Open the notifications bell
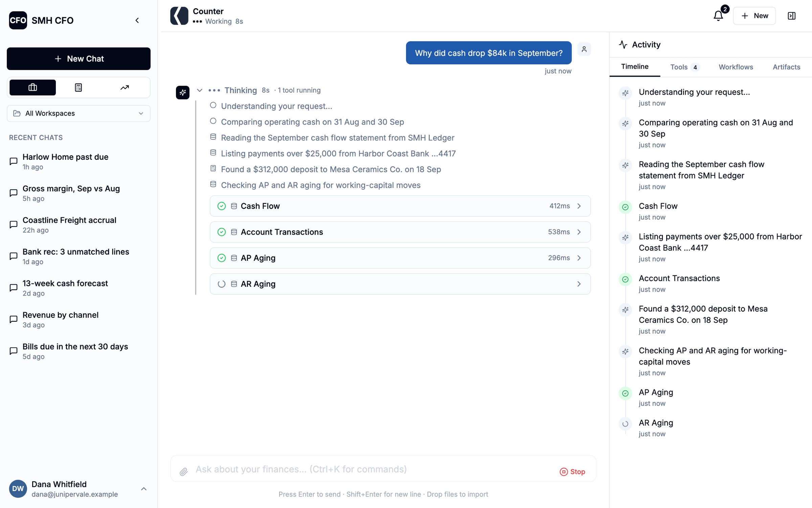812x508 pixels. 718,16
